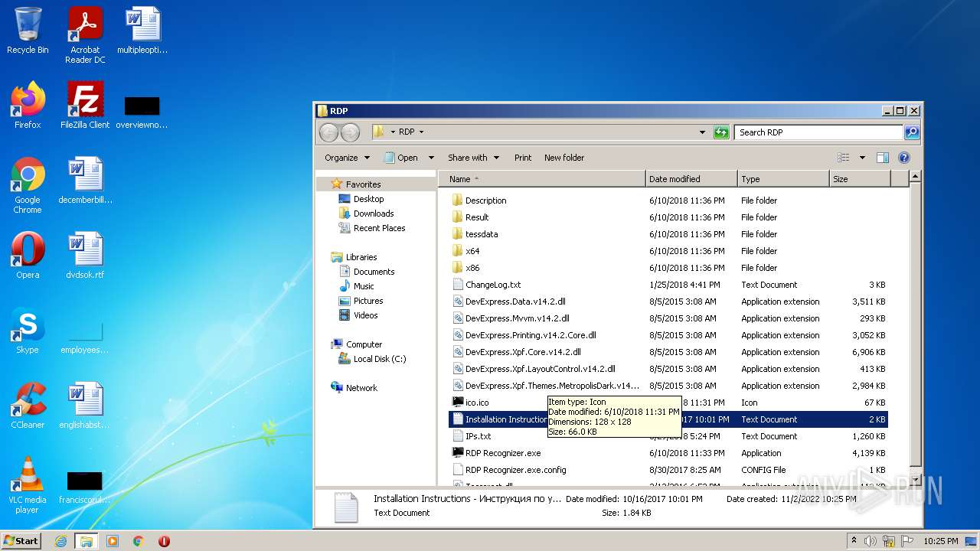Click the Open toolbar button
980x551 pixels.
pyautogui.click(x=401, y=158)
